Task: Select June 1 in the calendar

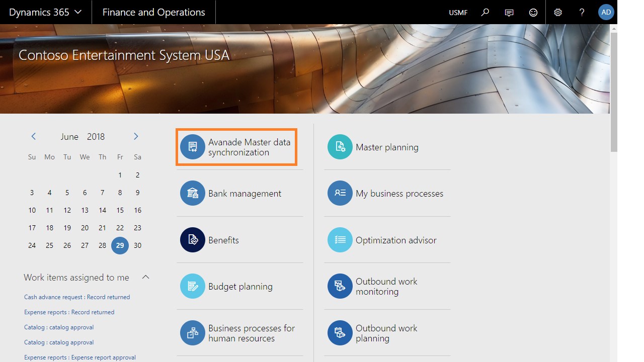Action: coord(120,175)
